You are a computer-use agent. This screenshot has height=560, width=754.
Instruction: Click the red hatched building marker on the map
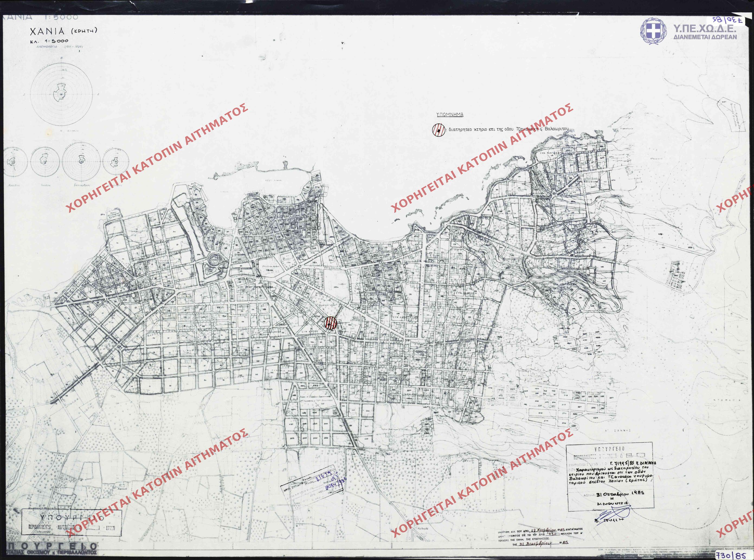[331, 323]
